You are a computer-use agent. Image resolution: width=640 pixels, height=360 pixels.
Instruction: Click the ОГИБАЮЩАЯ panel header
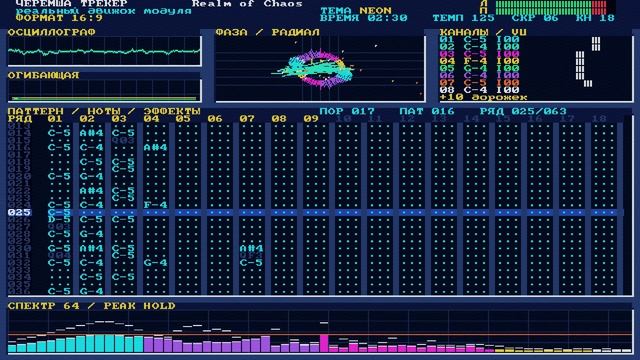(x=43, y=75)
